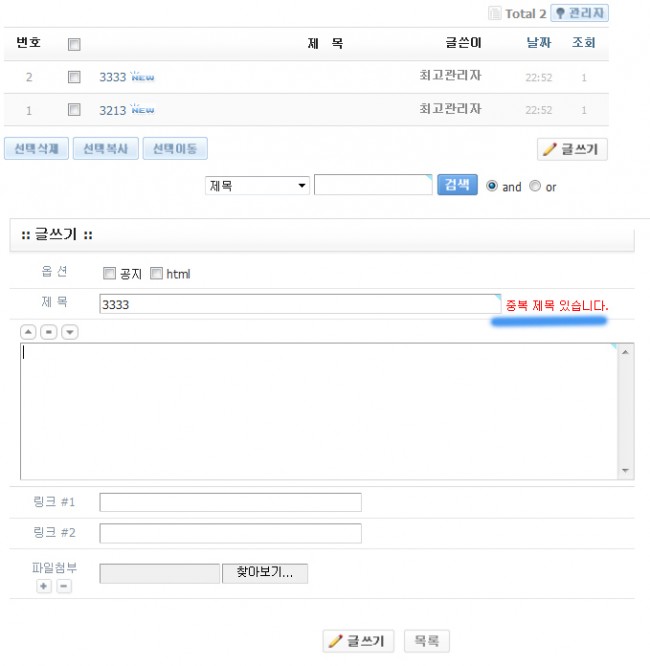Click the 중복 제목 있습니다. warning text
The height and width of the screenshot is (666, 650).
(557, 305)
